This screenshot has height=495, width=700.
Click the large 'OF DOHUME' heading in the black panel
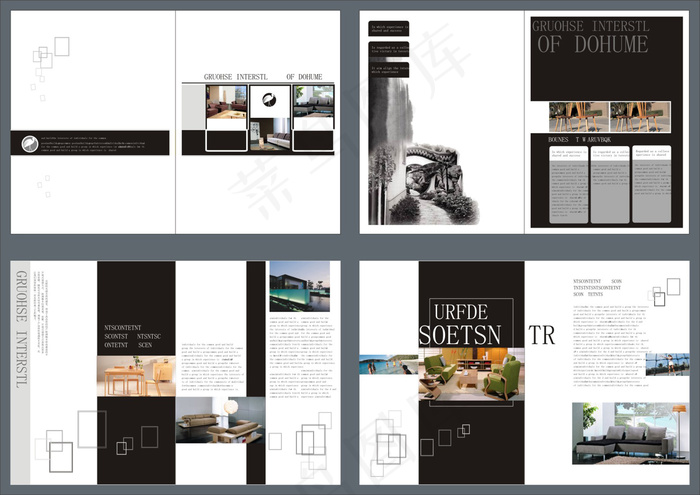[592, 44]
